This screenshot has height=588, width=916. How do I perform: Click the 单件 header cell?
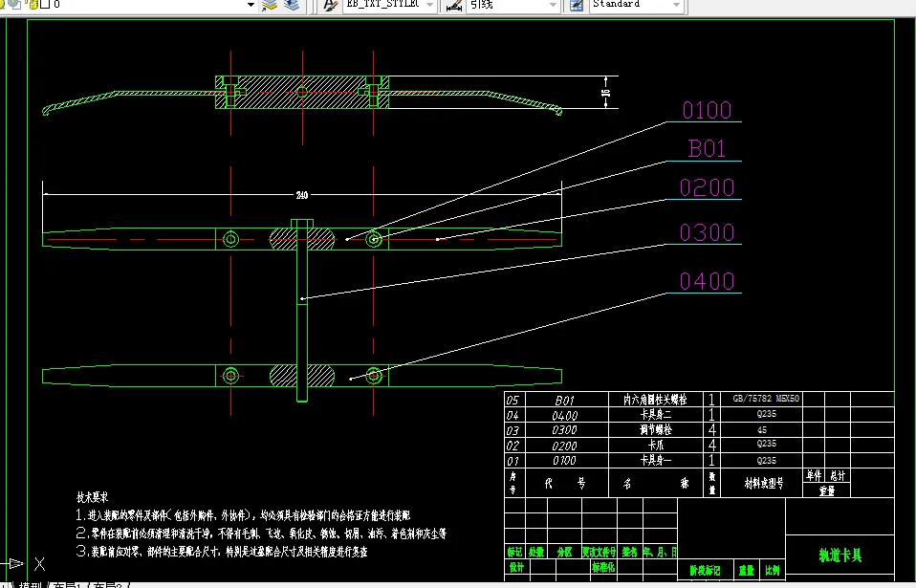point(815,475)
